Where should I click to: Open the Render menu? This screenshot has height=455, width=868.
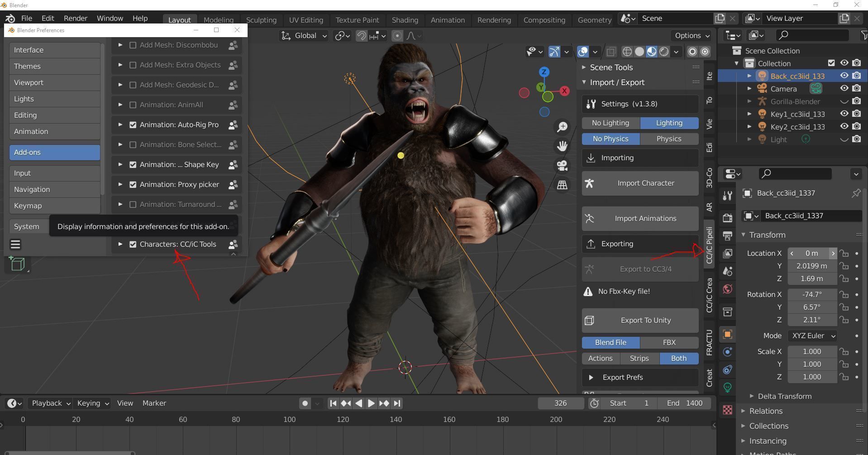pos(75,18)
